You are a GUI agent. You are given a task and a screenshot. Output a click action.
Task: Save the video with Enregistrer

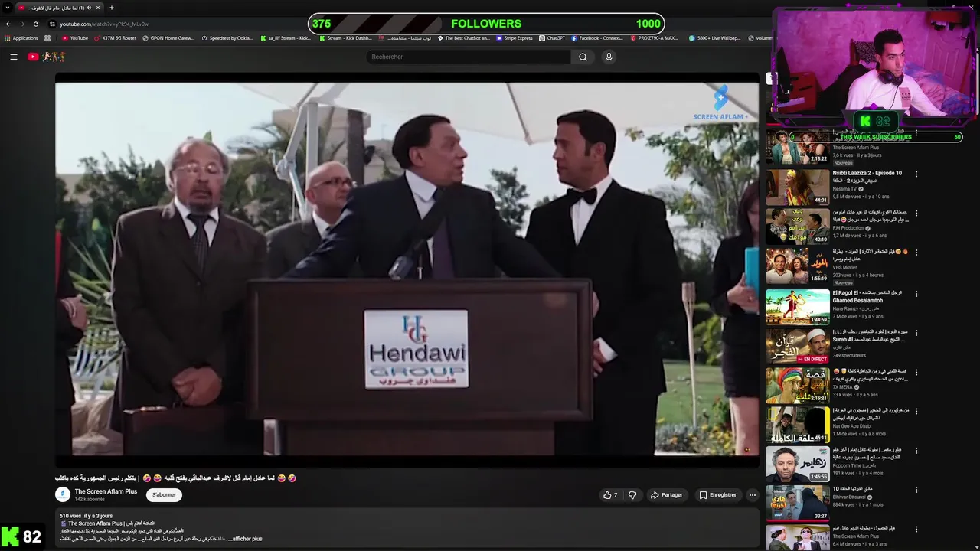click(717, 495)
